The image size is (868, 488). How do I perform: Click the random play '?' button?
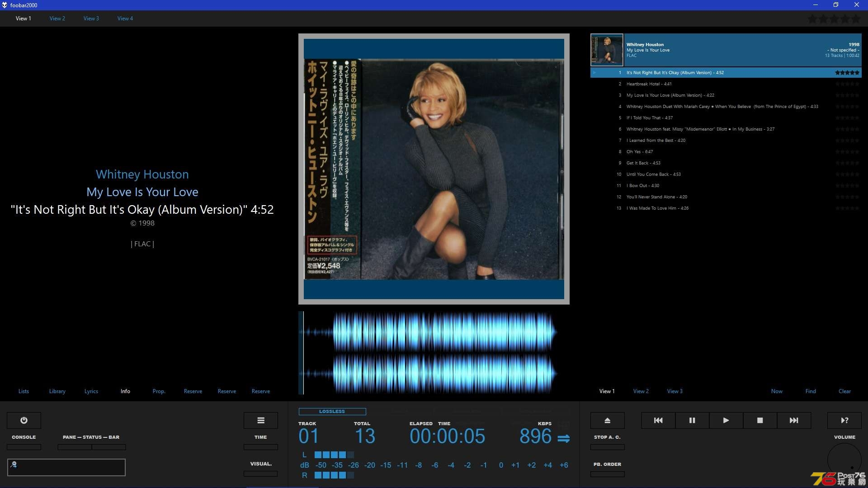[x=844, y=420]
